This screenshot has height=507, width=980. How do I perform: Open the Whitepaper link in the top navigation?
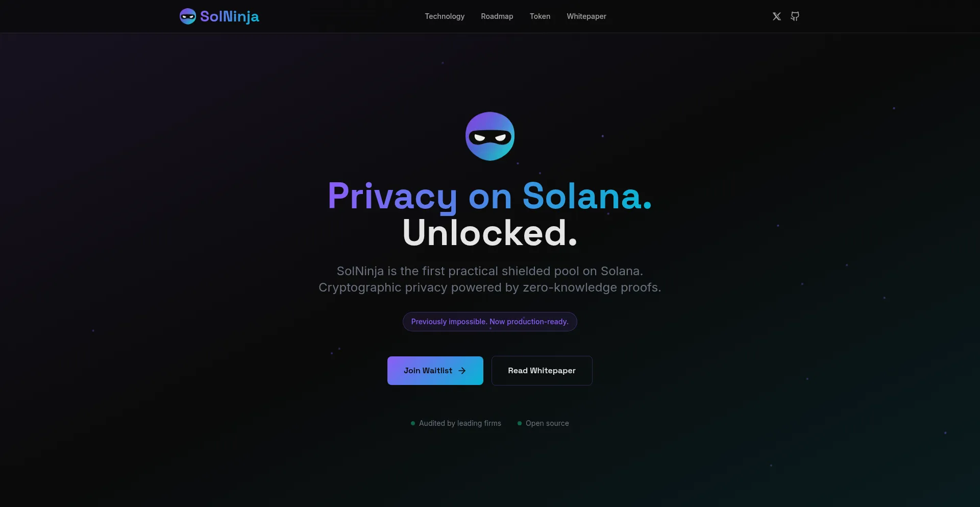click(586, 16)
